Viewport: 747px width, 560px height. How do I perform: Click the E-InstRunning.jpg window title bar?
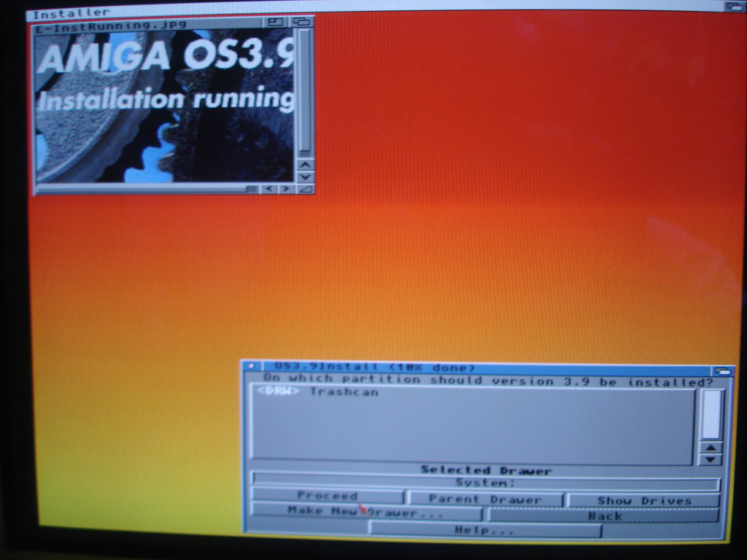147,25
